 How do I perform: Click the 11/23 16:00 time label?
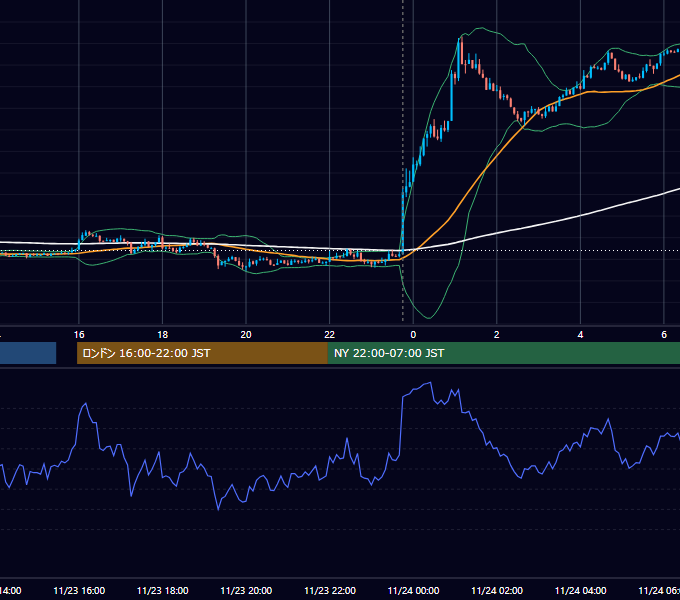79,590
